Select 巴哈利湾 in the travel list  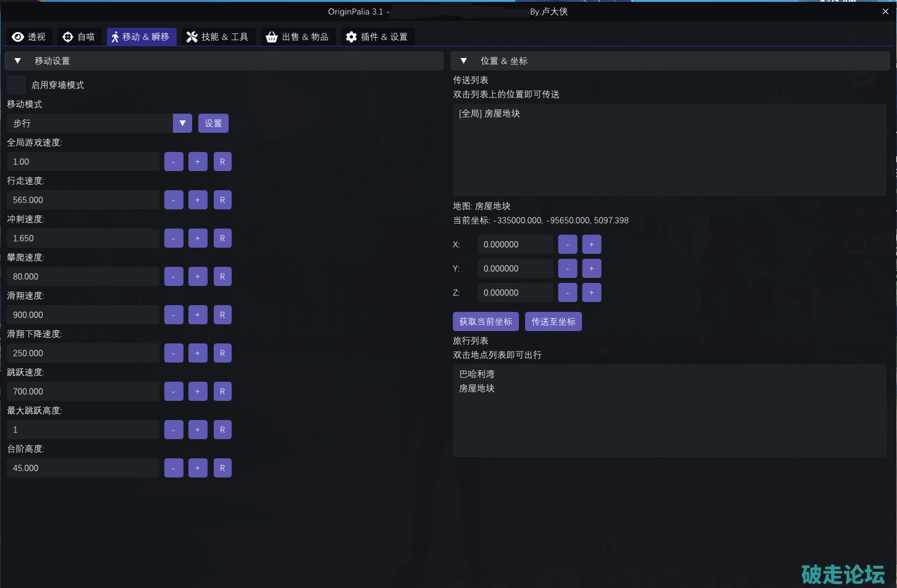(477, 374)
